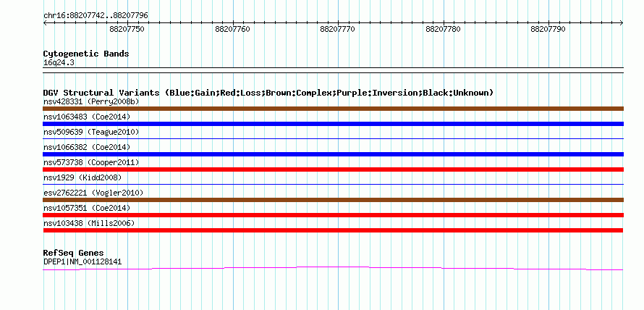
Task: Click the blue nsv1063483 gain bar
Action: click(x=333, y=124)
